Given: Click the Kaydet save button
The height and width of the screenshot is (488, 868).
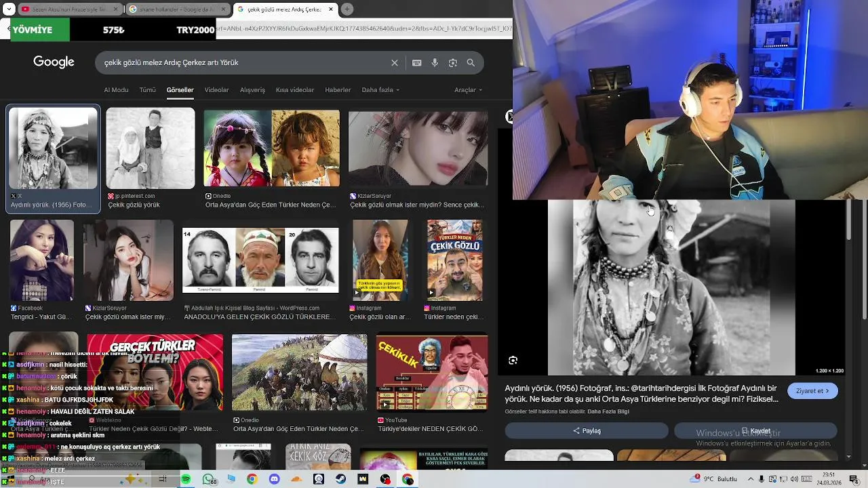Looking at the screenshot, I should [755, 430].
